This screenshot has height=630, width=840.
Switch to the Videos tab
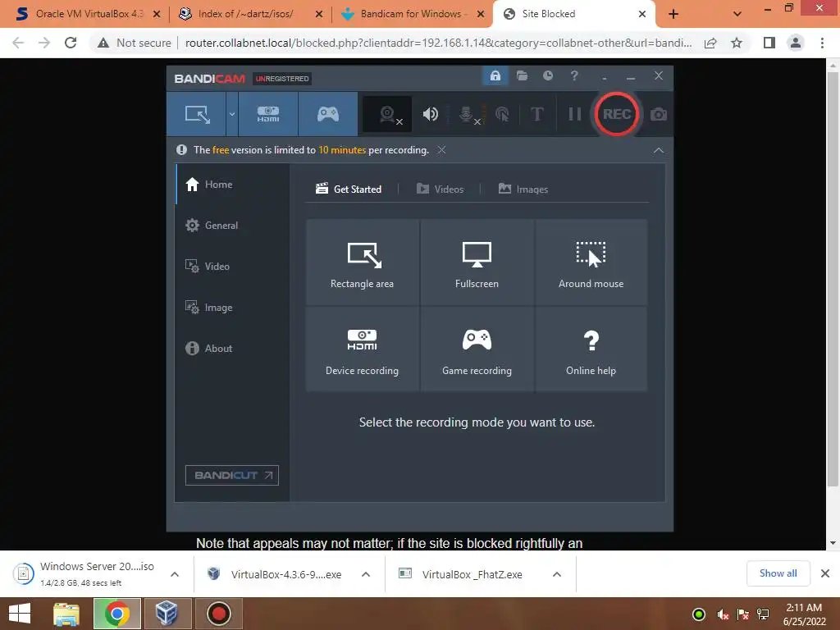[440, 189]
